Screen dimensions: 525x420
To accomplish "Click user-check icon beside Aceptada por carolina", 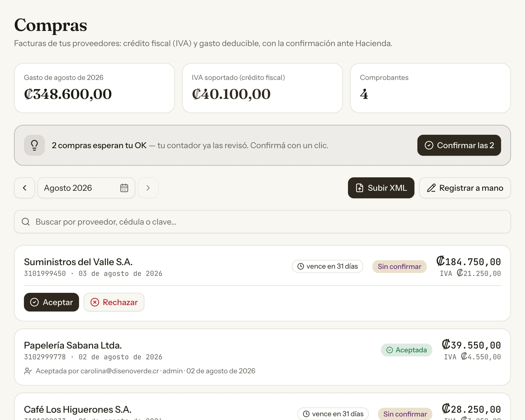I will (28, 371).
